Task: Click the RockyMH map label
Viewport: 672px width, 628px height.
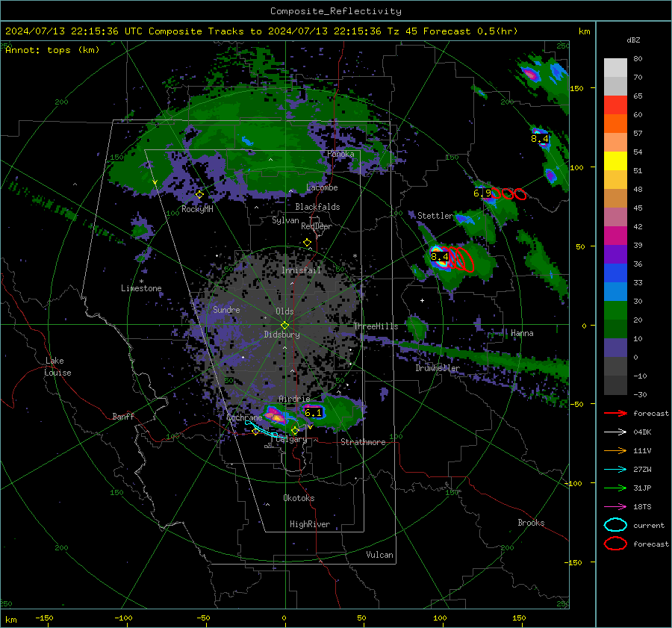Action: click(197, 209)
